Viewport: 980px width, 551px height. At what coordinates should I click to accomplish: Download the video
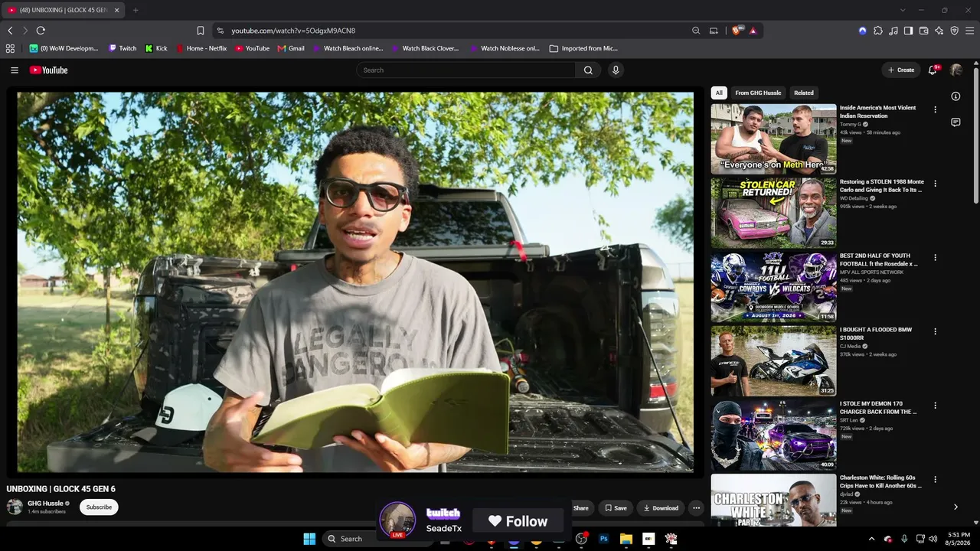tap(661, 507)
